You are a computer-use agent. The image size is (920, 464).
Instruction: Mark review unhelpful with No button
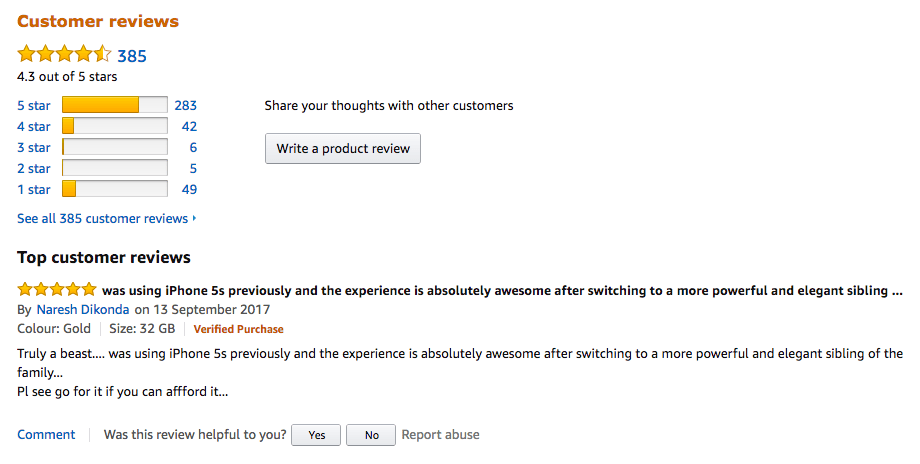371,435
